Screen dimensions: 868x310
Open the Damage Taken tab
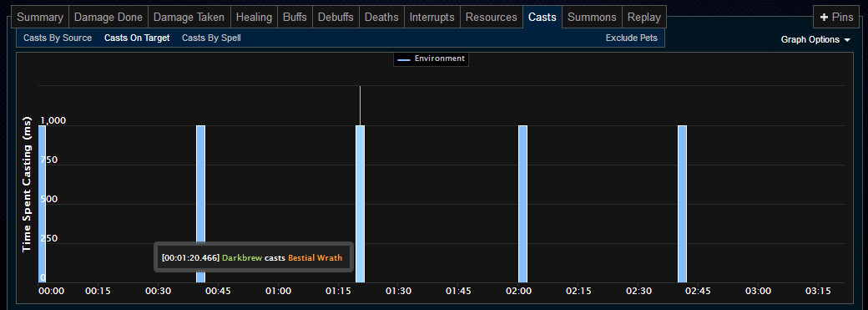coord(189,18)
